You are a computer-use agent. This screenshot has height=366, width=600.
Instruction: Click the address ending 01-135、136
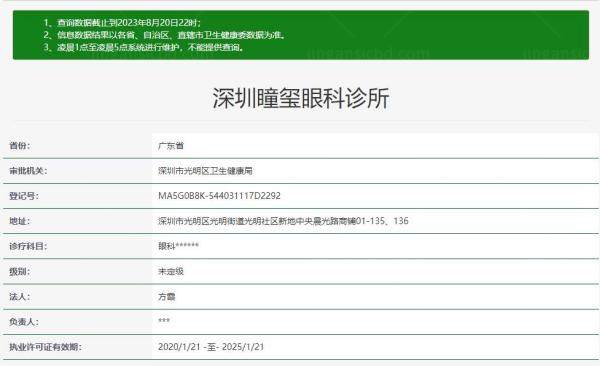coord(283,221)
